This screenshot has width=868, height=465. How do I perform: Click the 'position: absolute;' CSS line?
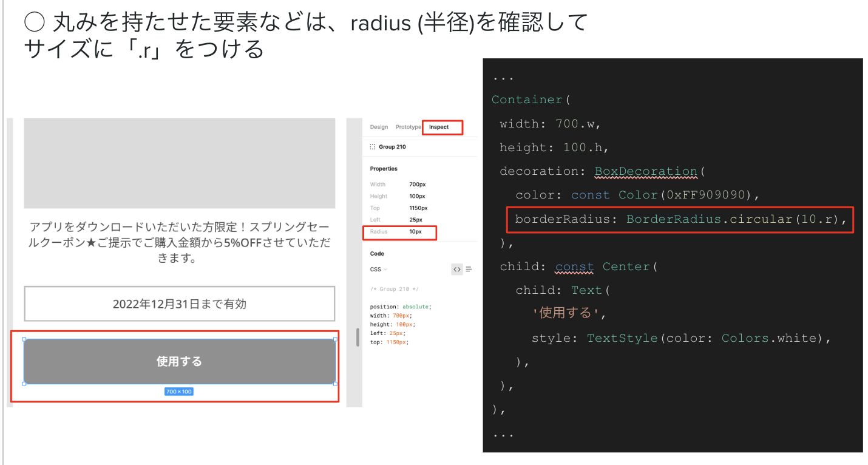[x=401, y=307]
